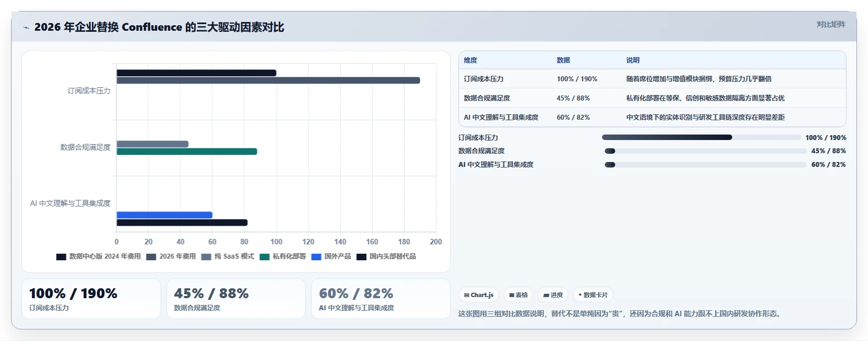This screenshot has height=341, width=868.
Task: Select table row label 订阅成本压力
Action: pos(484,79)
